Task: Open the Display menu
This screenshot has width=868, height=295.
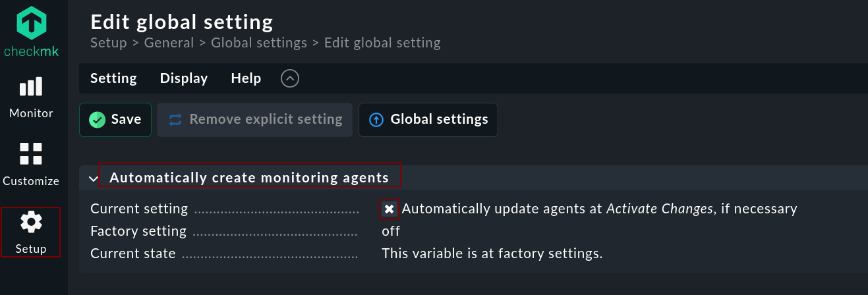Action: click(184, 78)
